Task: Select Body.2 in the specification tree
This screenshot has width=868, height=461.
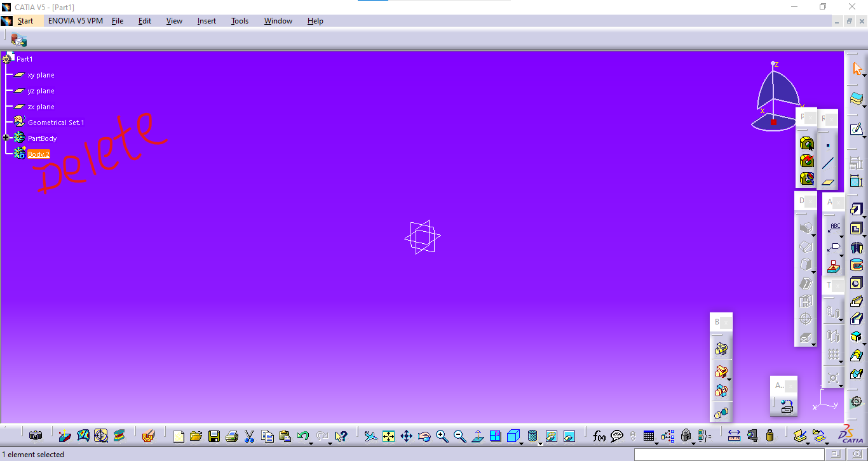Action: tap(38, 154)
